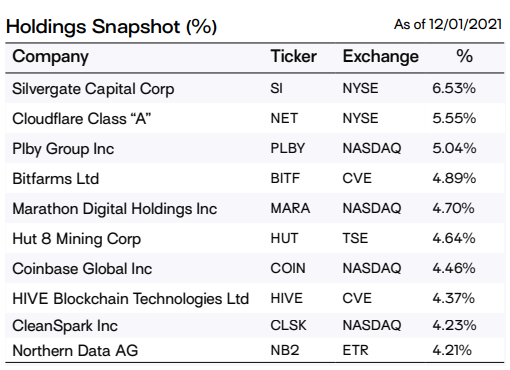Click Cloudflare Class "A" company name
This screenshot has width=510, height=370.
pyautogui.click(x=81, y=119)
